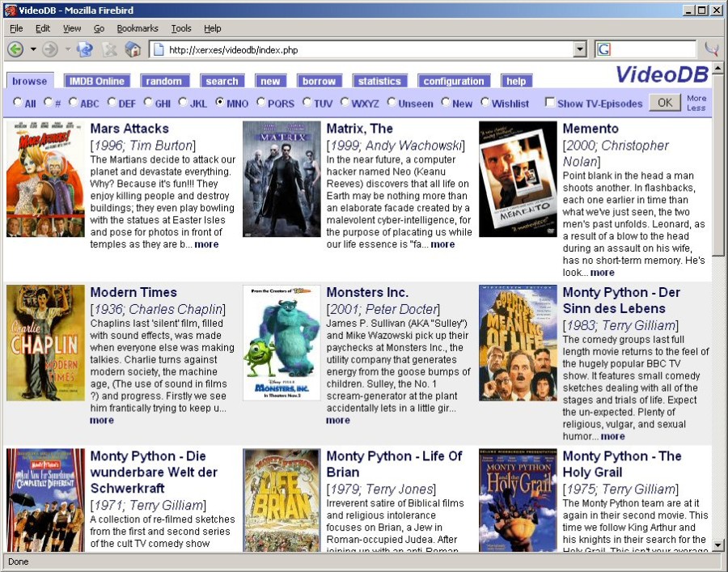The height and width of the screenshot is (572, 728).
Task: Open the borrow tab
Action: pos(319,81)
